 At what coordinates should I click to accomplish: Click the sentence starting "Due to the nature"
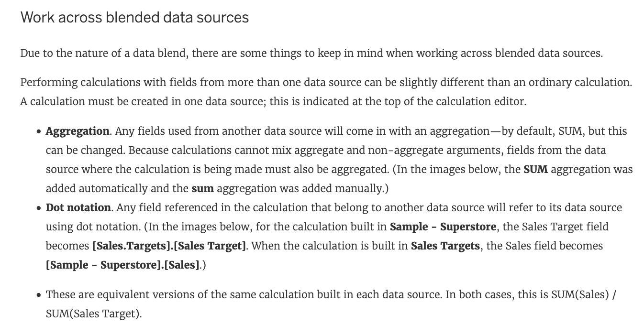pyautogui.click(x=311, y=53)
